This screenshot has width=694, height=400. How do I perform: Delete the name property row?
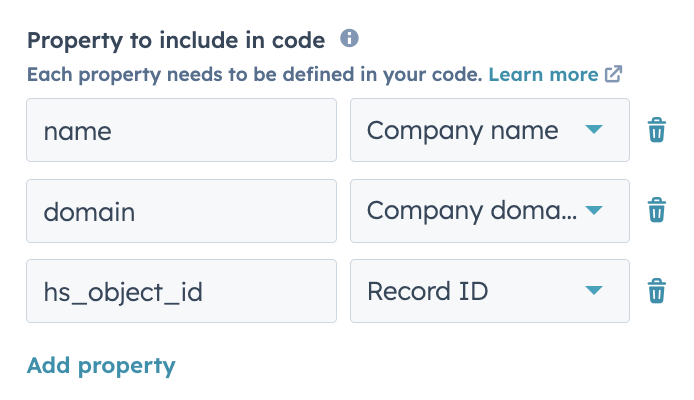656,130
